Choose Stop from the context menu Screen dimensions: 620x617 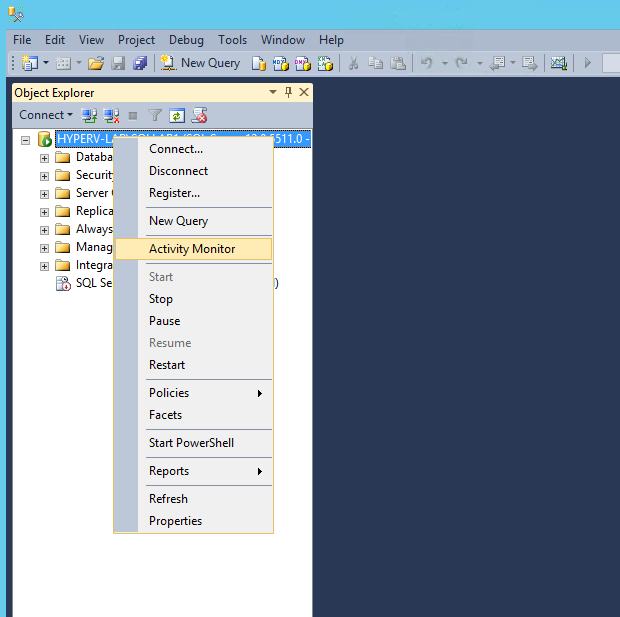click(x=193, y=299)
